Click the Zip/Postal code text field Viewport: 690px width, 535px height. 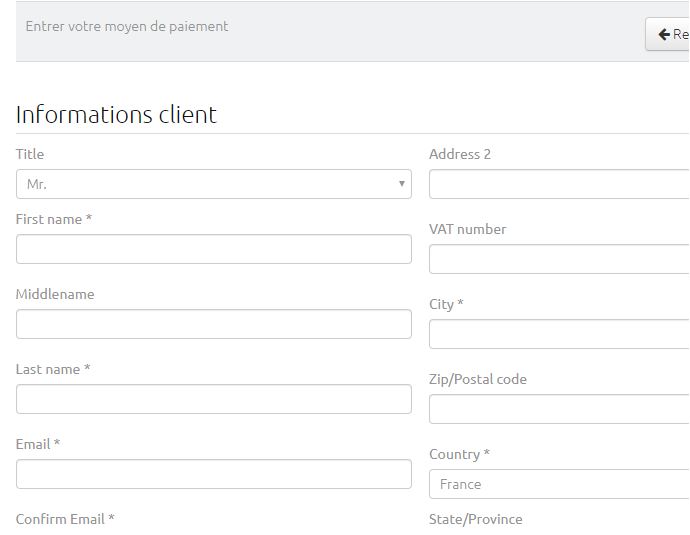tap(560, 409)
